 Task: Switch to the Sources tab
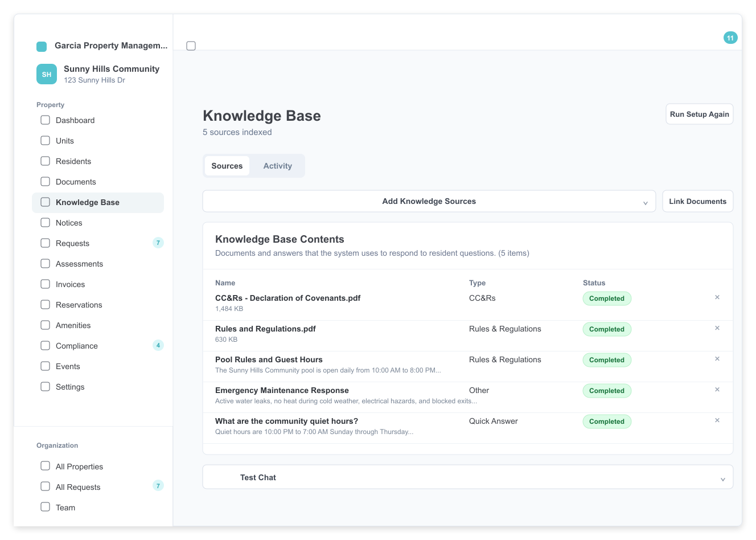tap(227, 166)
